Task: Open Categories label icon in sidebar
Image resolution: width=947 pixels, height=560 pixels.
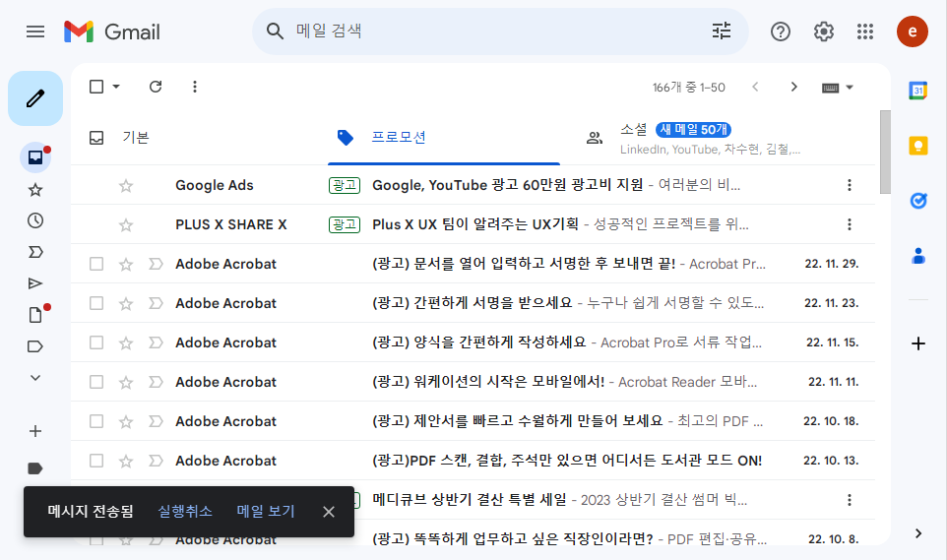Action: click(x=35, y=346)
